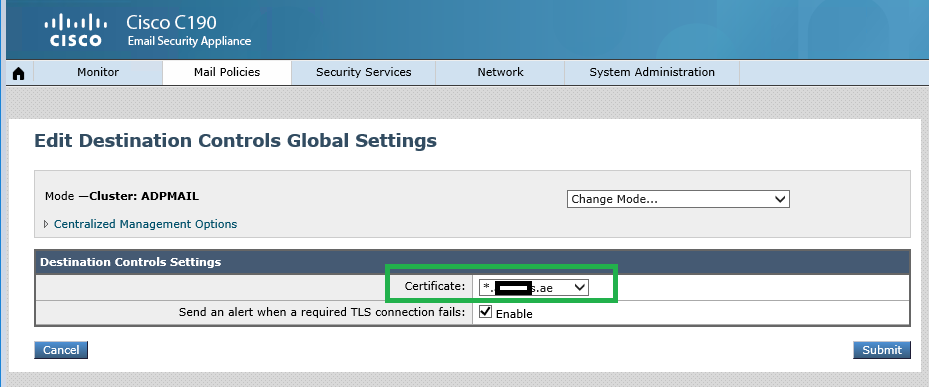Click the Cluster: ADPMAIL mode text

(144, 196)
